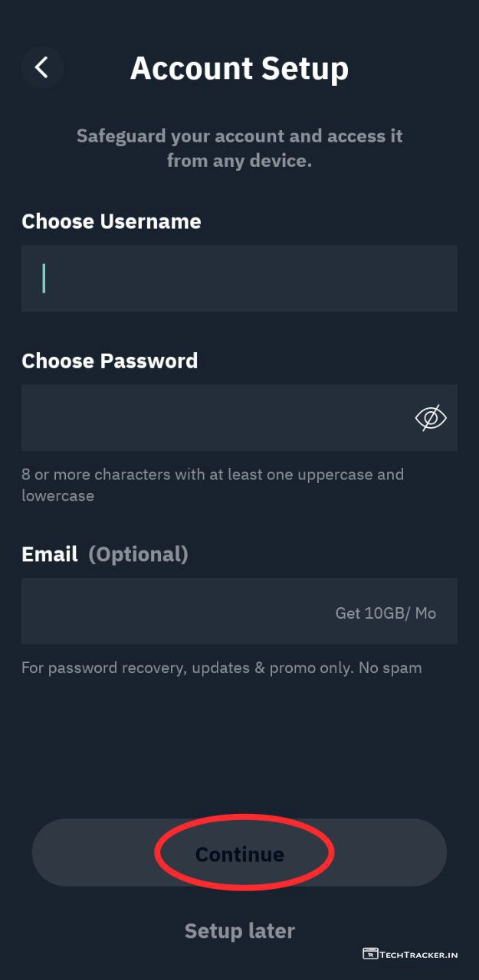Select the Email input field
The height and width of the screenshot is (980, 479).
(x=176, y=612)
